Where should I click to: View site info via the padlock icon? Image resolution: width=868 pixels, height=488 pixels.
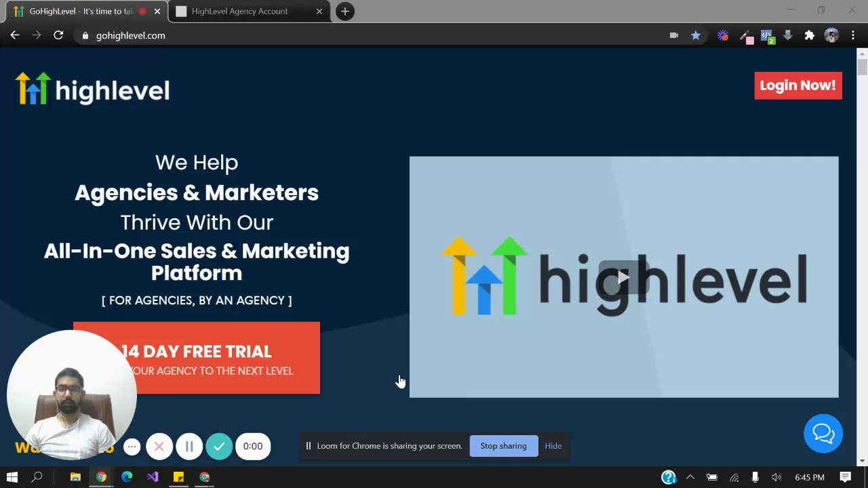[85, 35]
